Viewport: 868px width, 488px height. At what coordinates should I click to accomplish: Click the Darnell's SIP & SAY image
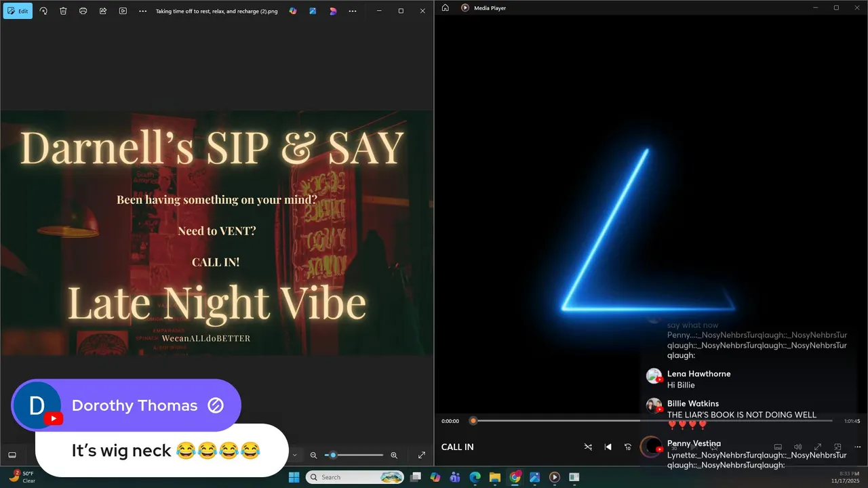point(217,233)
